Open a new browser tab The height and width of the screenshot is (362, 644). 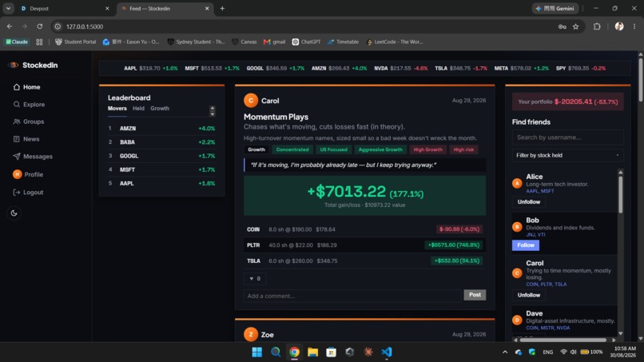(x=222, y=8)
